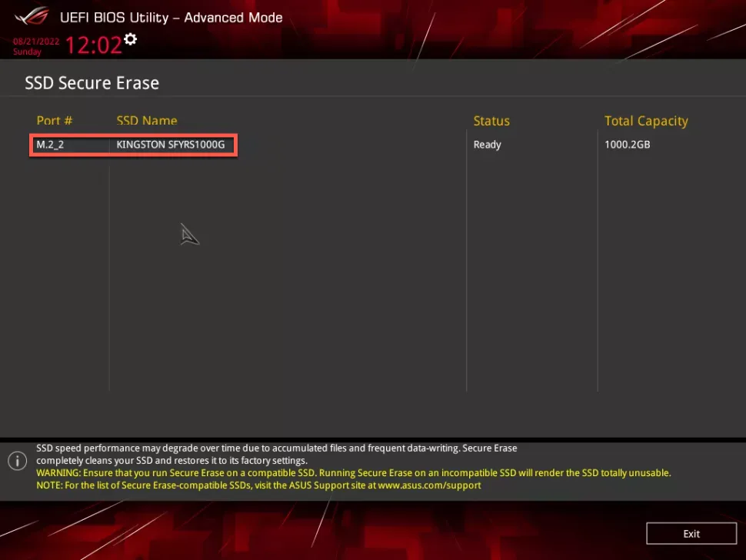Click the Port # column header
Viewport: 746px width, 560px height.
pyautogui.click(x=55, y=120)
